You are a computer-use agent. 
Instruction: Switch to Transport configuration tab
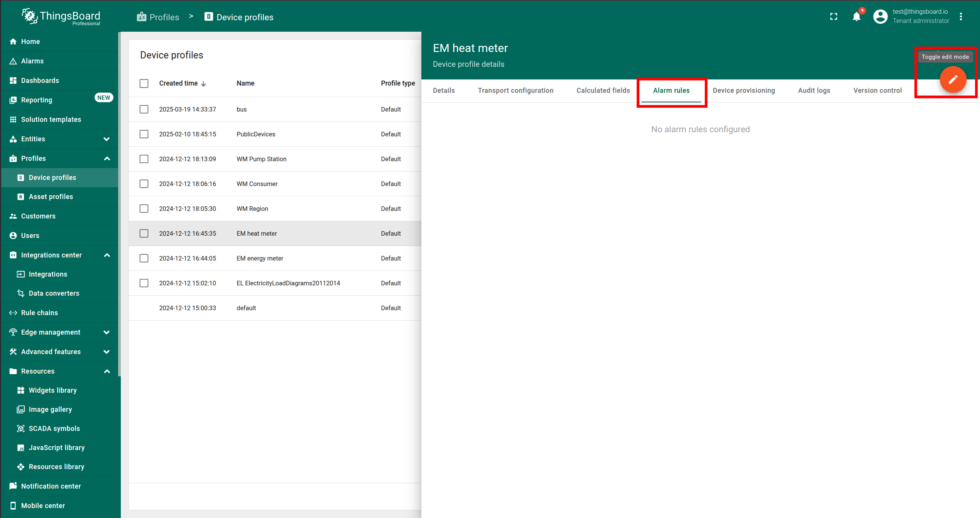tap(515, 91)
